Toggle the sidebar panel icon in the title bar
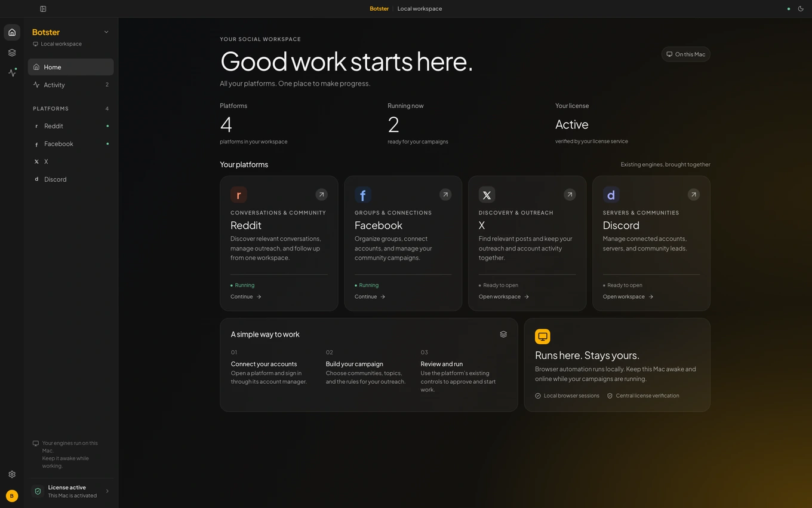Screen dimensions: 812x508 [x=43, y=9]
